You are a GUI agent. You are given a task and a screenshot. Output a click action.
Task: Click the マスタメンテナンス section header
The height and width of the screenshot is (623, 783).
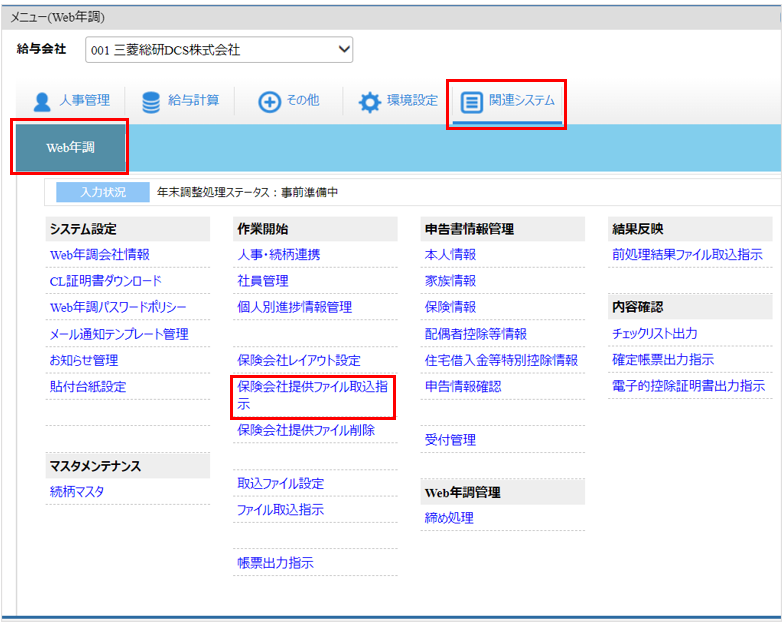128,466
